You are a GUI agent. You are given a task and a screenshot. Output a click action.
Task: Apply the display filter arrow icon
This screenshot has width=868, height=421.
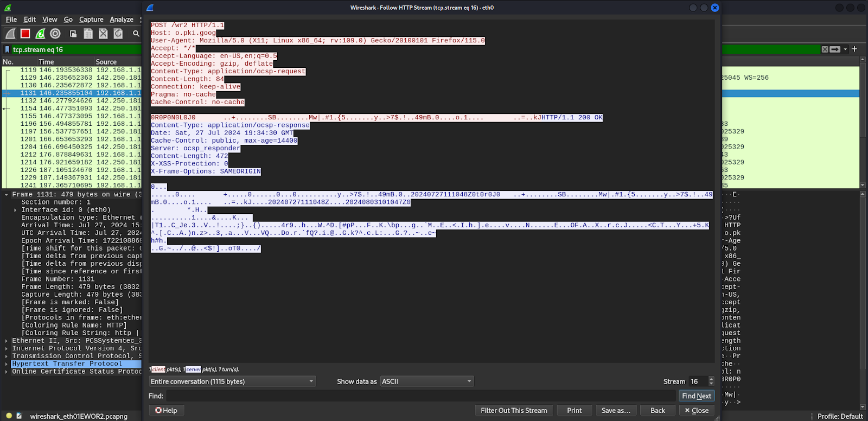(835, 49)
